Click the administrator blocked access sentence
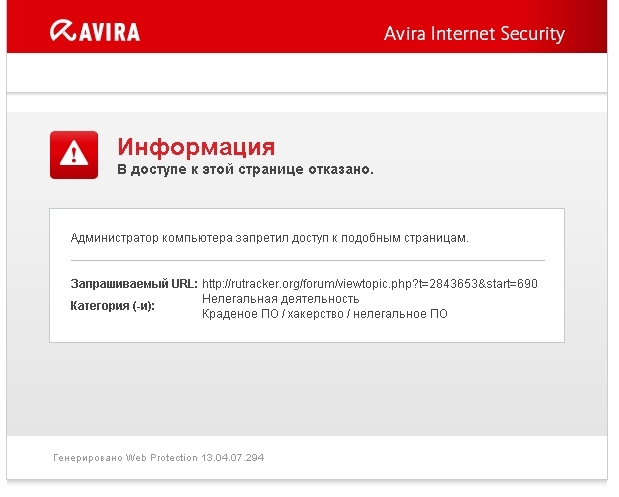 click(x=270, y=238)
